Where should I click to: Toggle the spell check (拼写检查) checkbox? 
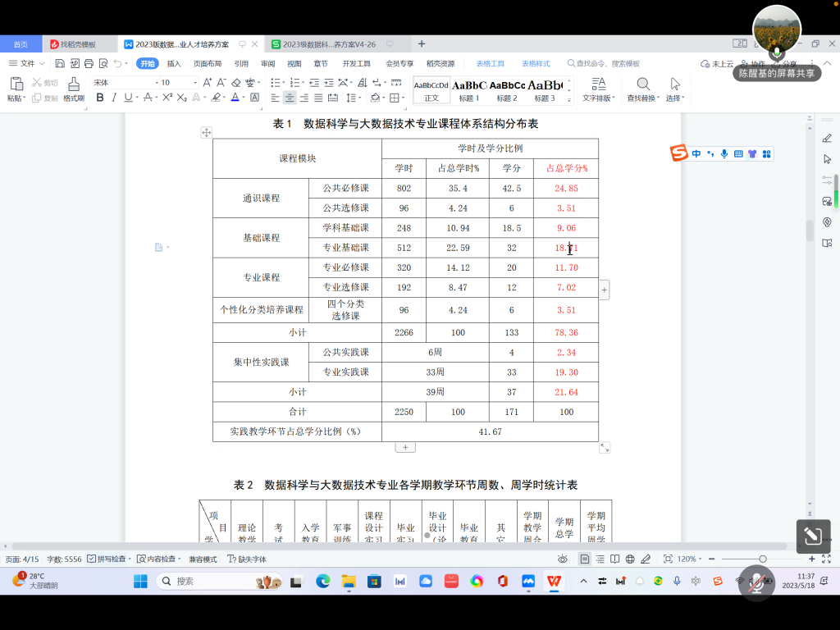pos(92,559)
